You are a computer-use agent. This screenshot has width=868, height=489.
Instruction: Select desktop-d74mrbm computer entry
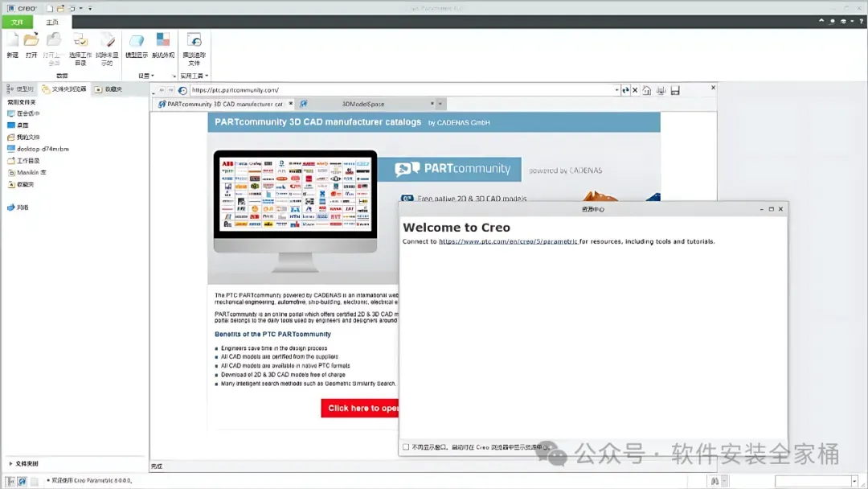[38, 149]
